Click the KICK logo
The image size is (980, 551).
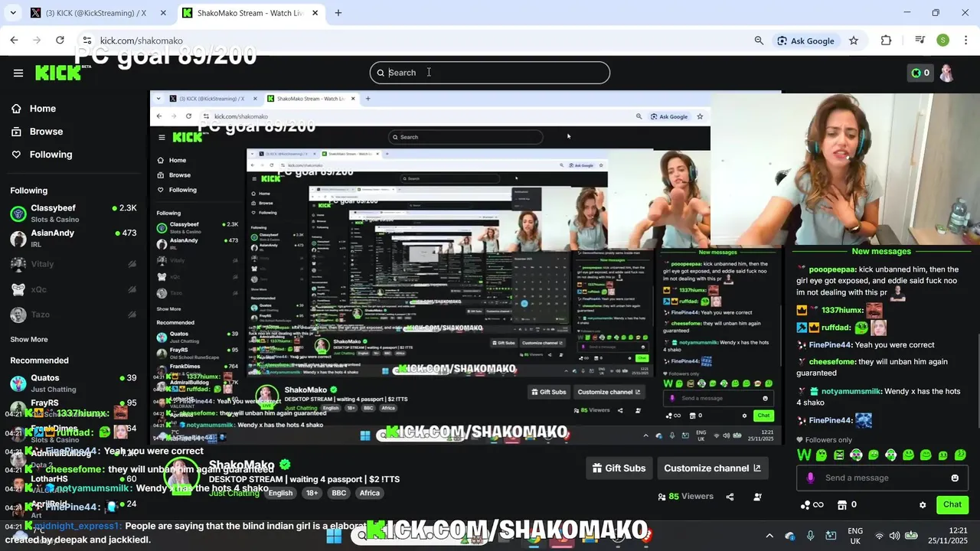click(x=58, y=73)
